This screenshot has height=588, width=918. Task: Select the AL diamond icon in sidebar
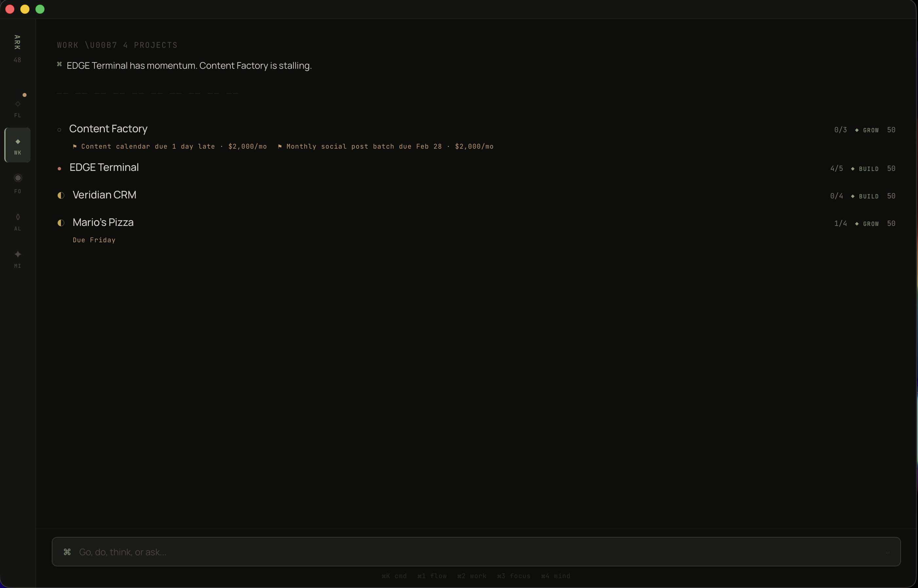pyautogui.click(x=18, y=221)
